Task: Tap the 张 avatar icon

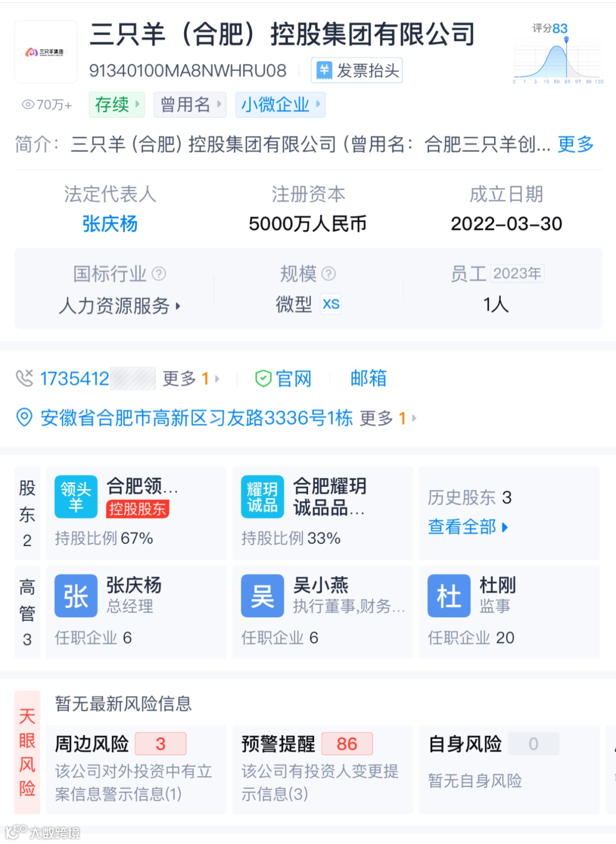Action: 76,596
